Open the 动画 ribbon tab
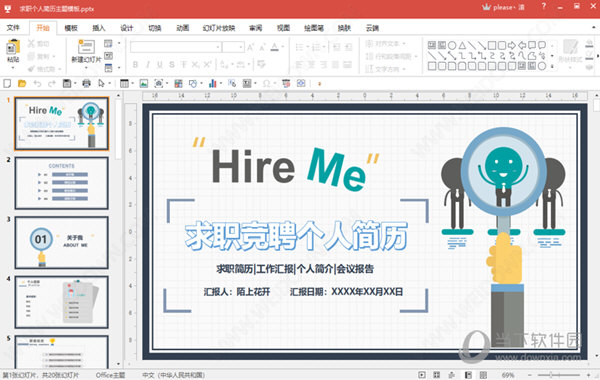 183,28
